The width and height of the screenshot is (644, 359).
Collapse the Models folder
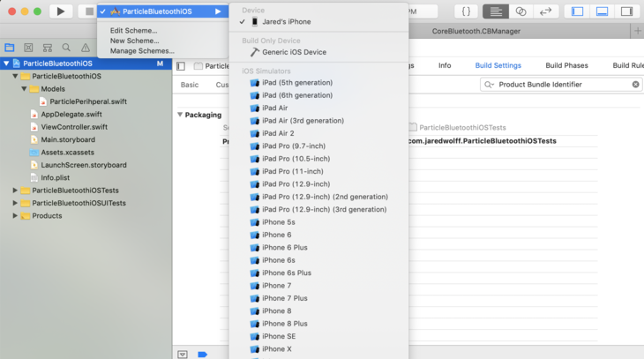pyautogui.click(x=24, y=89)
